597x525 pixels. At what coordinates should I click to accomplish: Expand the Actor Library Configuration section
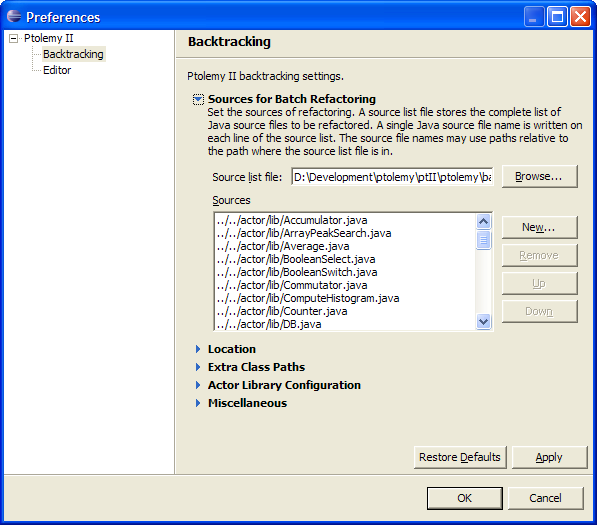[198, 385]
